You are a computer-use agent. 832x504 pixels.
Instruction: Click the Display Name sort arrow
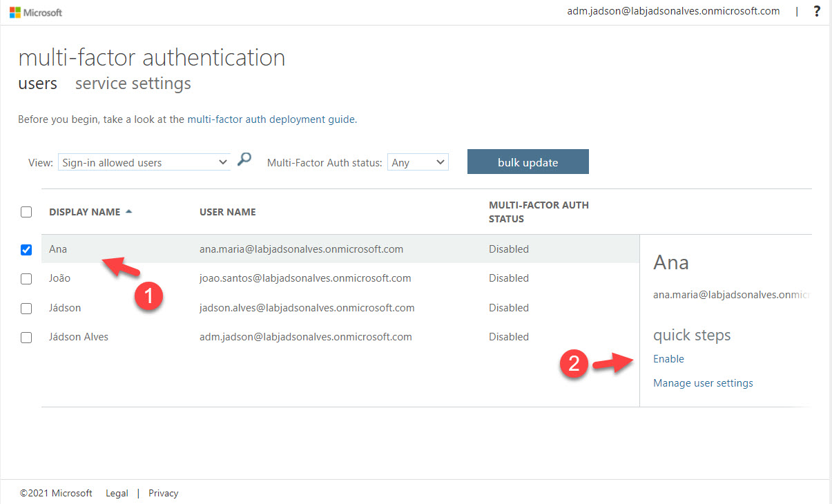(x=128, y=212)
